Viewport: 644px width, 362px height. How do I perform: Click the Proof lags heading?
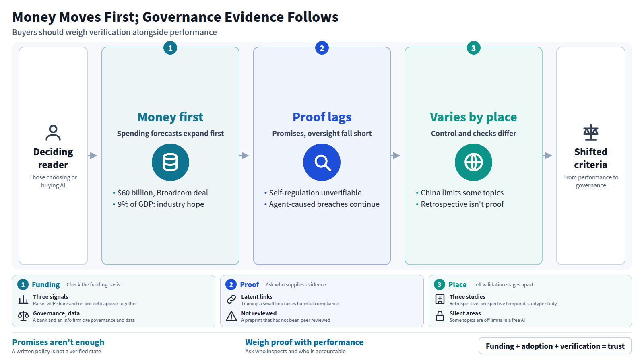(322, 117)
